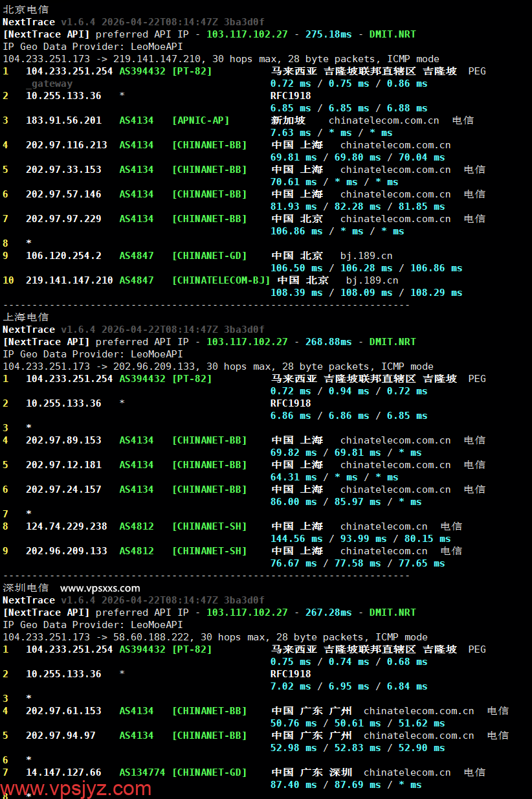Select the '81.93 ms' latency value
Screen dimensions: 532x799
tap(294, 207)
